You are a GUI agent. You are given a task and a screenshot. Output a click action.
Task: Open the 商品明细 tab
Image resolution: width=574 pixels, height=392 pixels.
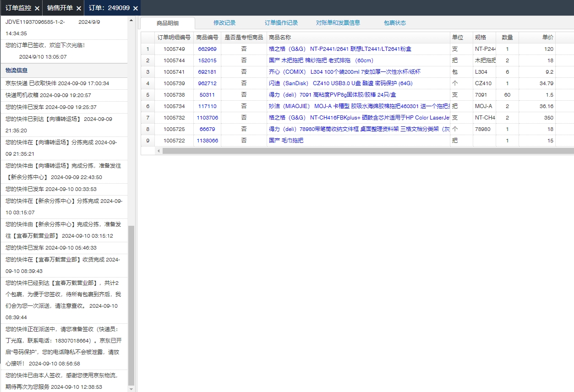[x=168, y=23]
